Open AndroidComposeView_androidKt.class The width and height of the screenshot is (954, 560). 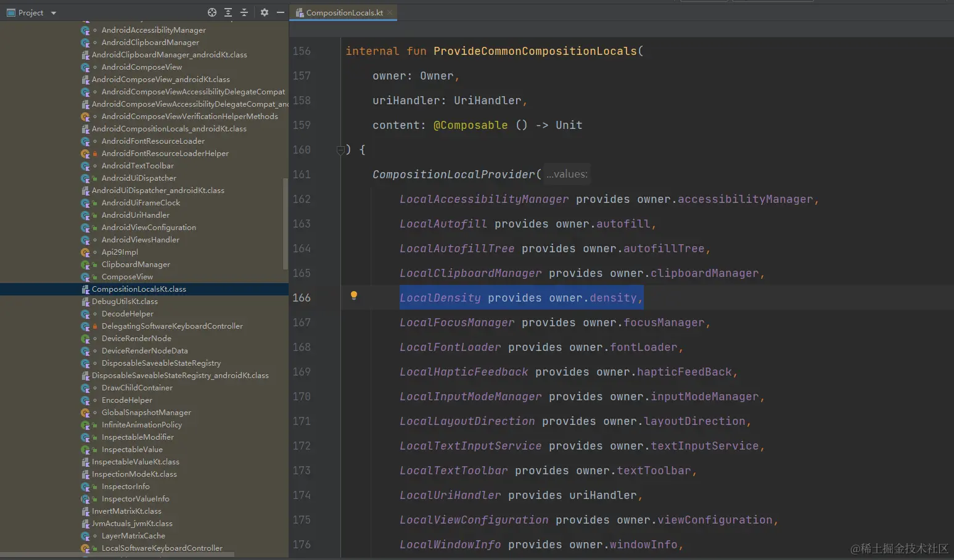(x=160, y=80)
